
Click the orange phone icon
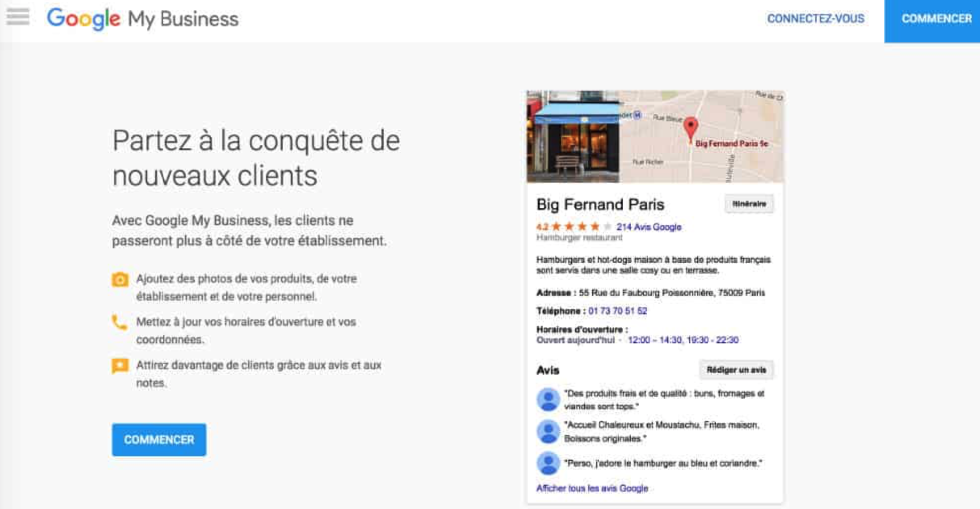[x=119, y=322]
